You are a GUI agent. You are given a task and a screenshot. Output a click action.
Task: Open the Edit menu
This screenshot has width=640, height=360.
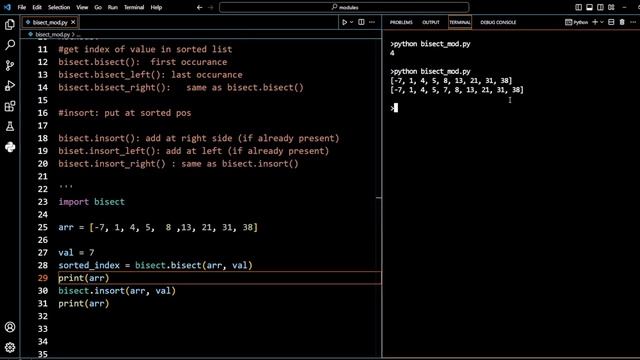pyautogui.click(x=37, y=7)
